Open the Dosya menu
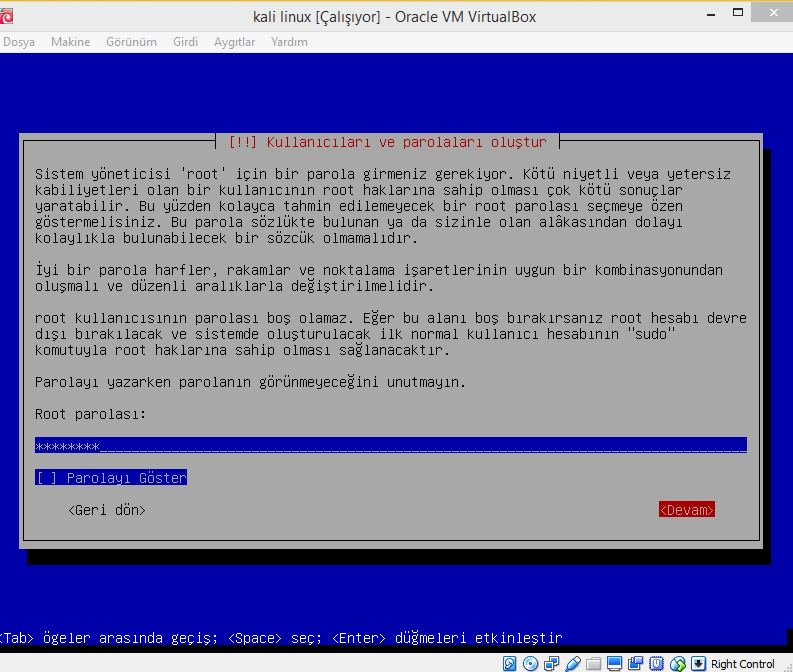 point(19,42)
